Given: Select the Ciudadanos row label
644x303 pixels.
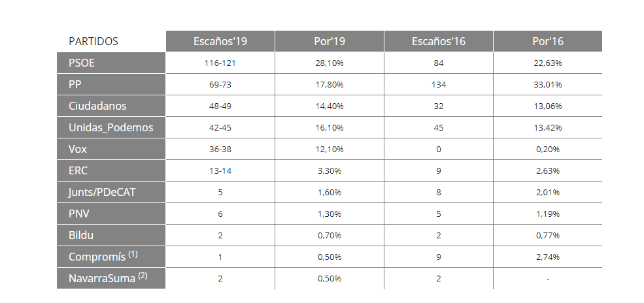Looking at the screenshot, I should coord(97,106).
